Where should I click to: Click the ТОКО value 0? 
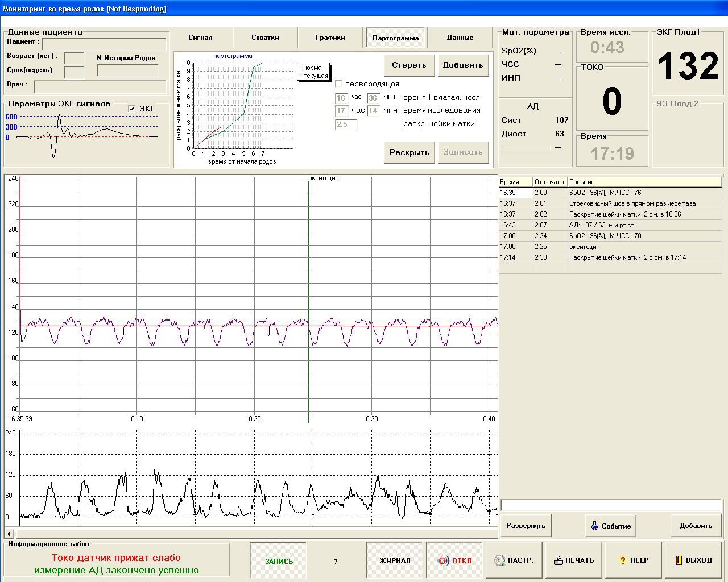coord(612,102)
